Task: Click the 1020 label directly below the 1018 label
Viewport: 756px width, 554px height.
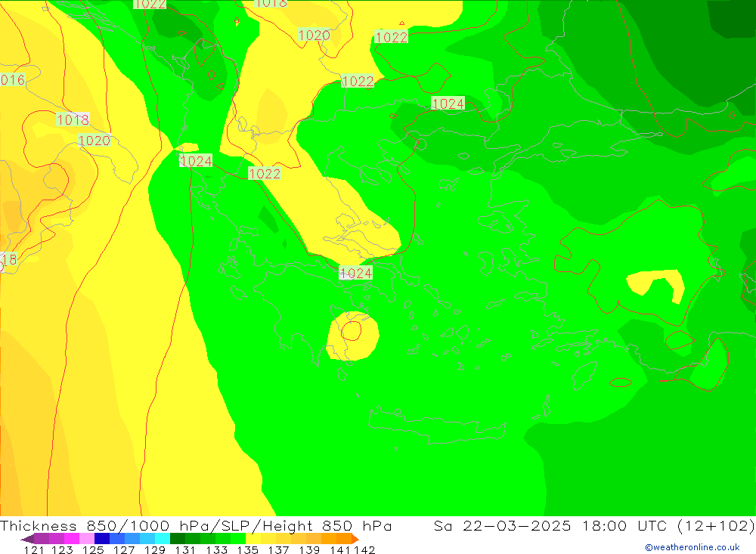Action: [x=94, y=141]
